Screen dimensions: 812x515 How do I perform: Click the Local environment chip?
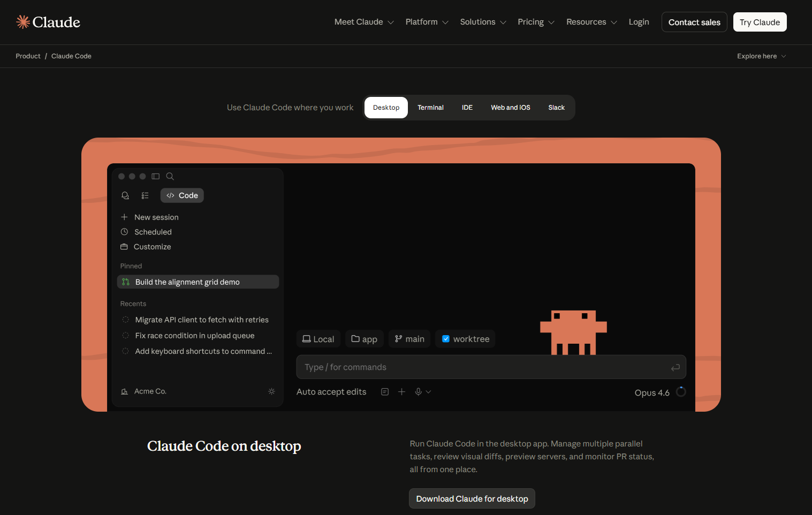[x=318, y=339]
